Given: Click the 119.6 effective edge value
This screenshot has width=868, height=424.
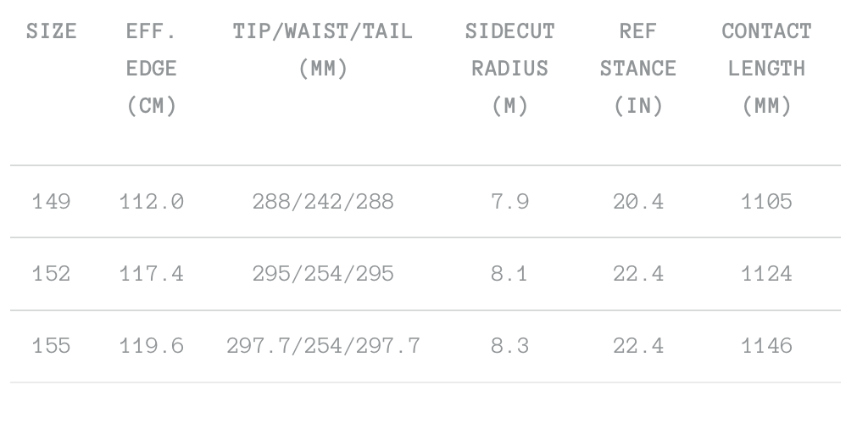Looking at the screenshot, I should point(151,346).
